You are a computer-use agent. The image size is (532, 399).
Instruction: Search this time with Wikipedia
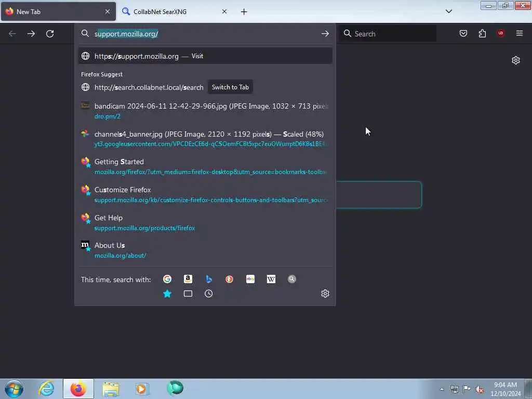tap(271, 279)
